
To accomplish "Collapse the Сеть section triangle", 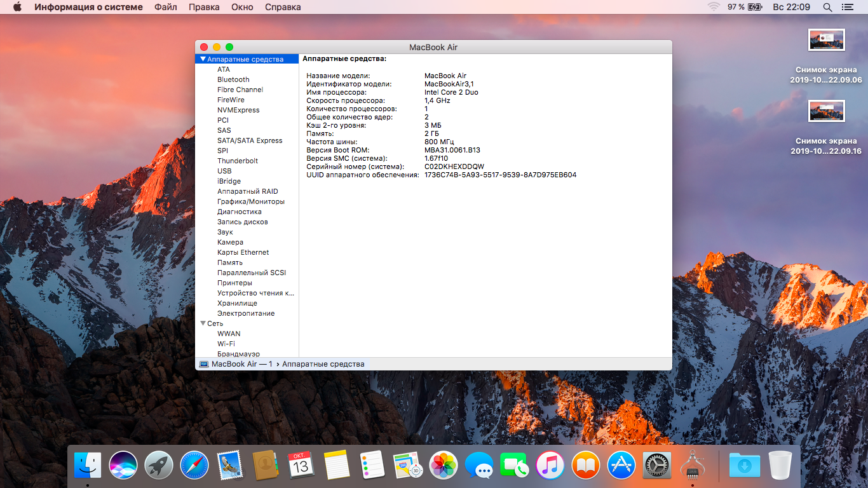I will (203, 323).
